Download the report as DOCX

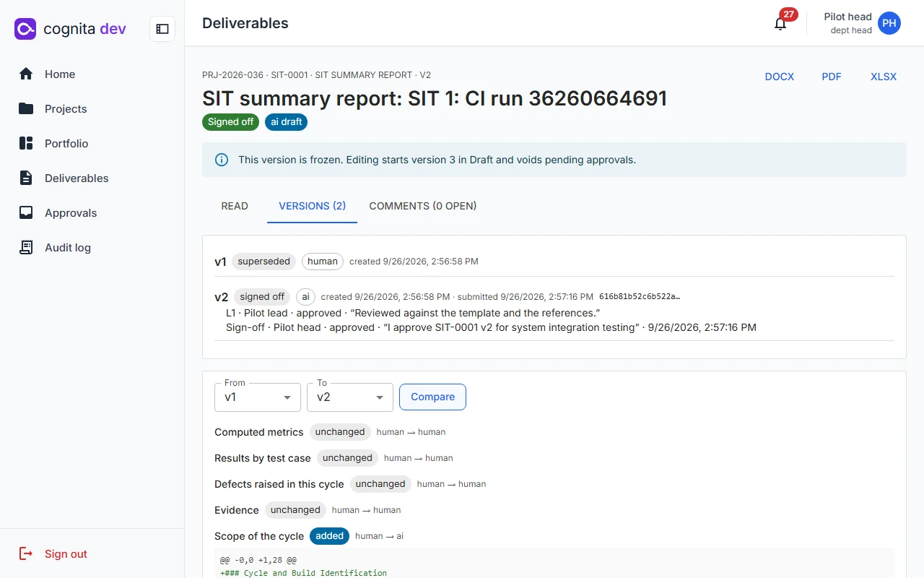(780, 77)
